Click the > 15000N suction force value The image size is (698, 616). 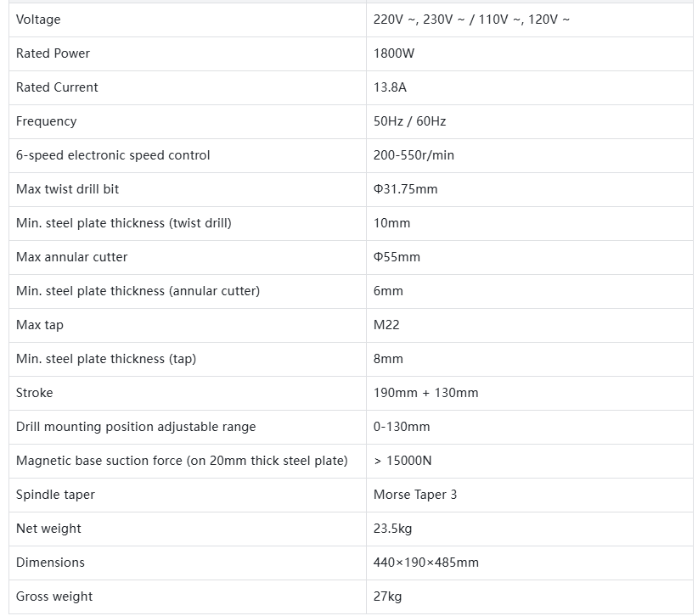[x=402, y=461]
